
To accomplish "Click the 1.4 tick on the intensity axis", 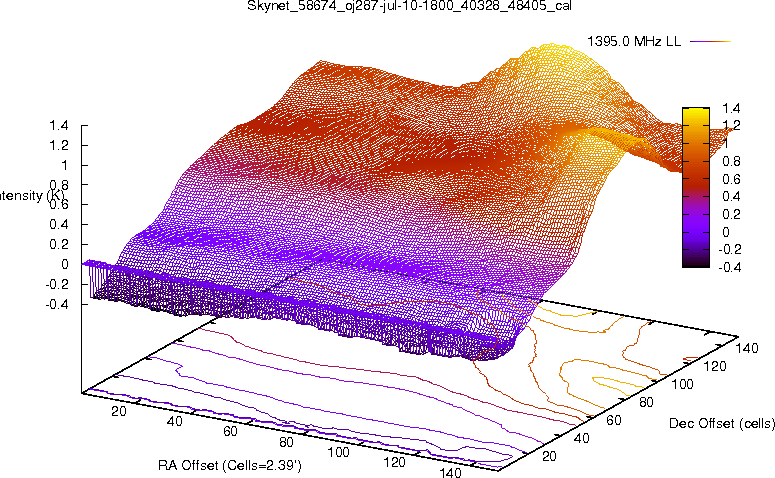I will 59,126.
